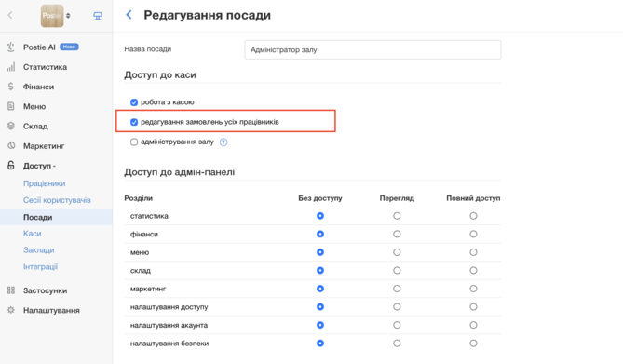Set меню to Перегляд
This screenshot has height=364, width=623.
[x=397, y=252]
